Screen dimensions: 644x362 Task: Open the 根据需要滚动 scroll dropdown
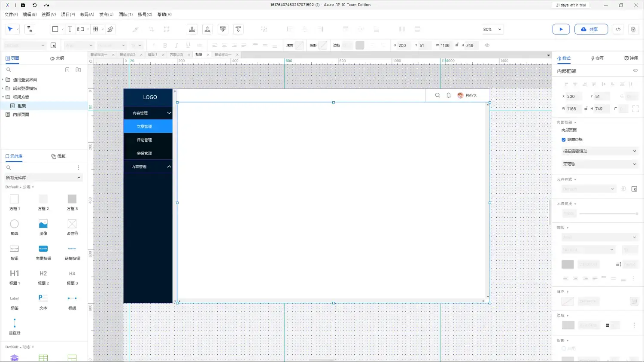[x=599, y=151]
